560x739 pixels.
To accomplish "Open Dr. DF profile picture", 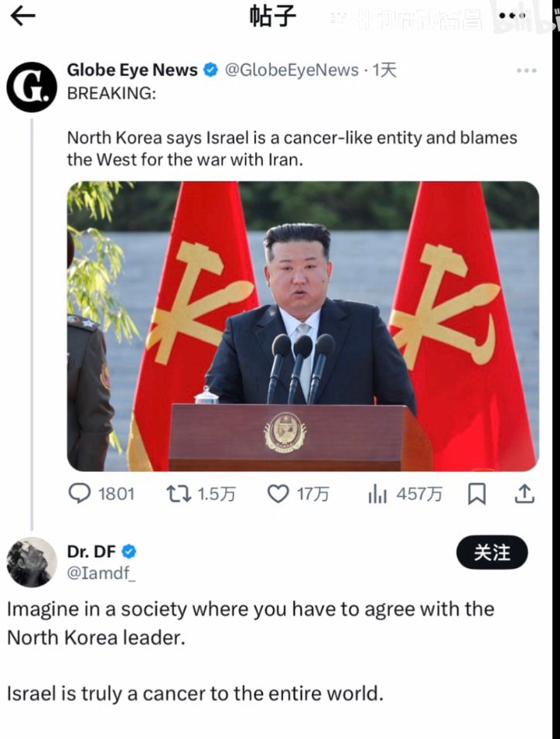I will click(x=32, y=562).
